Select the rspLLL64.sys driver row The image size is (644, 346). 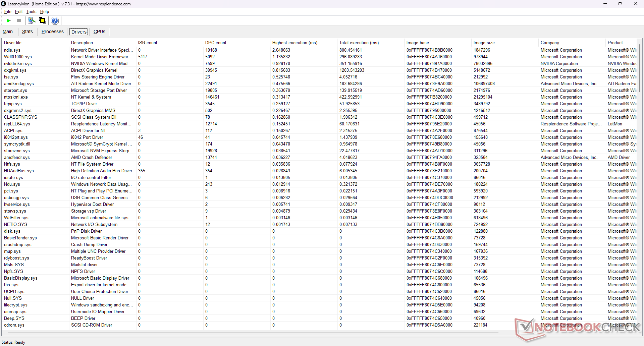(319, 124)
